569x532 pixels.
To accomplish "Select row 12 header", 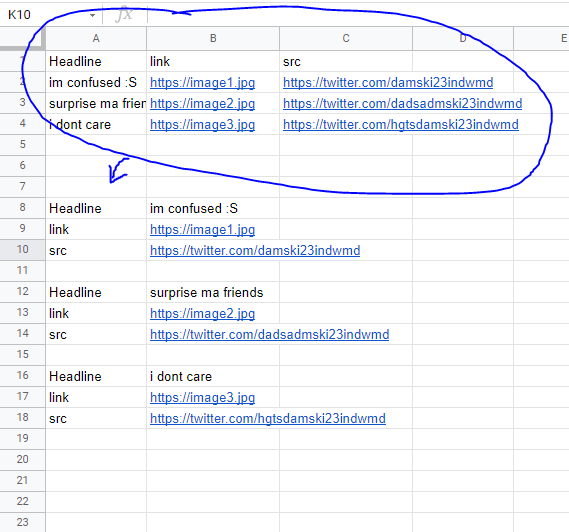I will pos(22,291).
